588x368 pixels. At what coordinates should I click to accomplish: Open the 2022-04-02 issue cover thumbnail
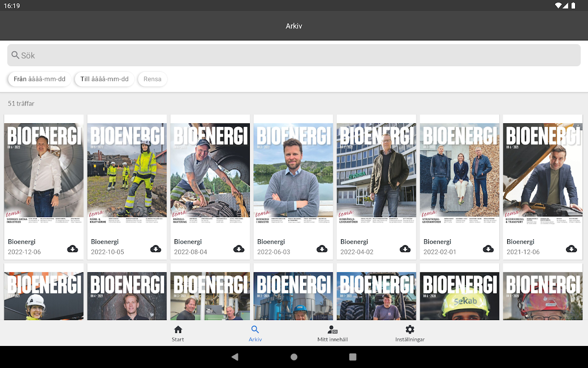click(377, 174)
